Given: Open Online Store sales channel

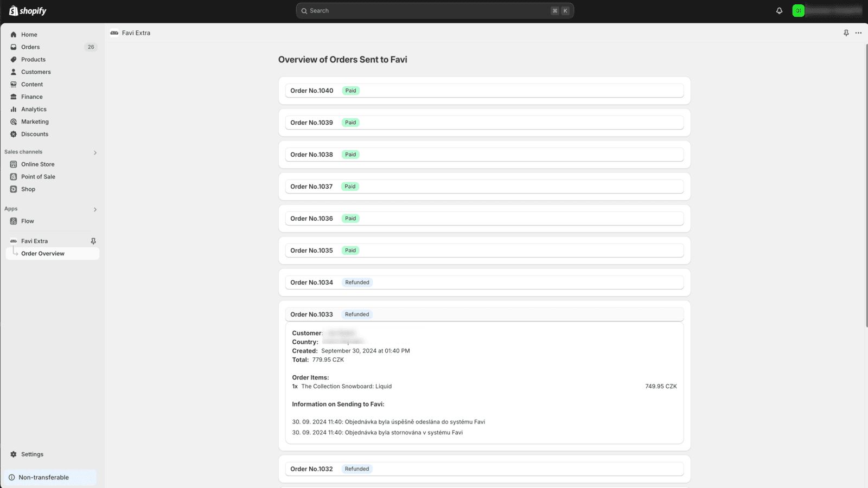Looking at the screenshot, I should pos(37,164).
